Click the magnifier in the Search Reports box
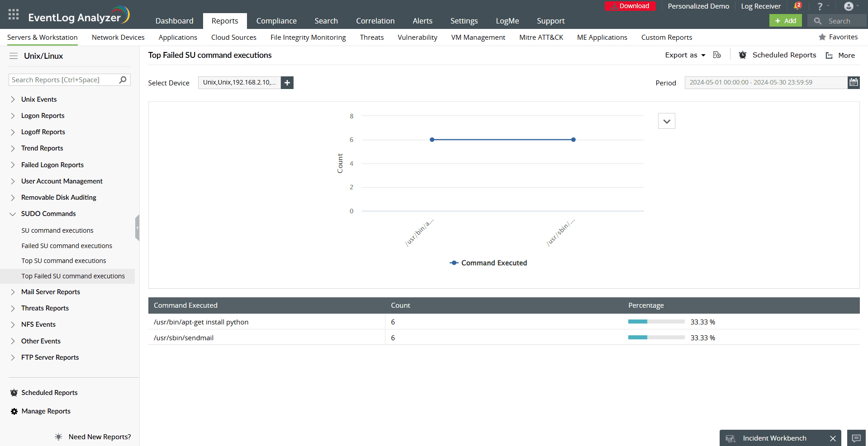Image resolution: width=868 pixels, height=446 pixels. tap(122, 80)
